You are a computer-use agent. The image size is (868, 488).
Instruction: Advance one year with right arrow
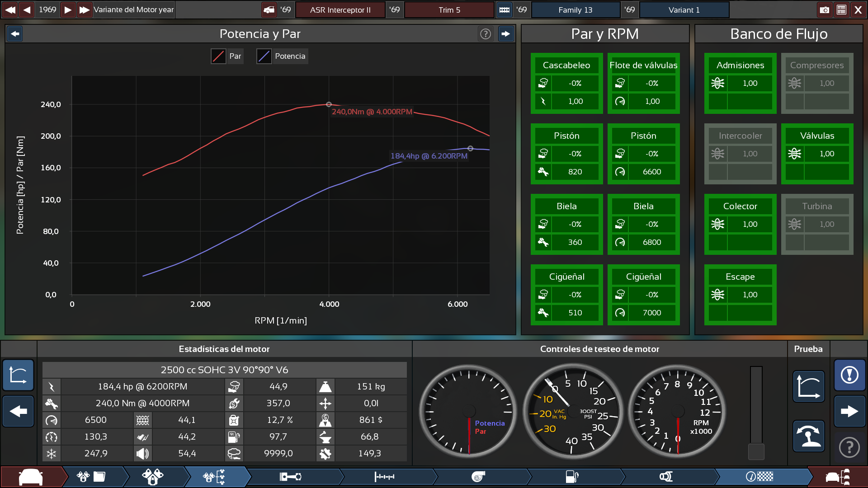click(x=68, y=9)
